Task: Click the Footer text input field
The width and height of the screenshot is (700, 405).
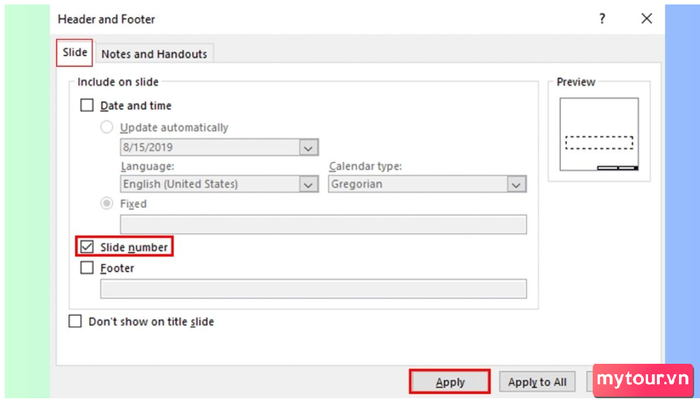Action: [x=312, y=289]
